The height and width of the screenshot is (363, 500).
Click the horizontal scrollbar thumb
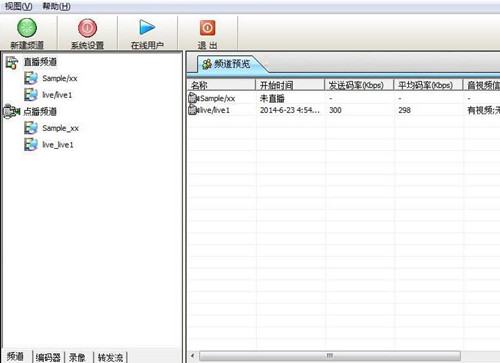(330, 356)
